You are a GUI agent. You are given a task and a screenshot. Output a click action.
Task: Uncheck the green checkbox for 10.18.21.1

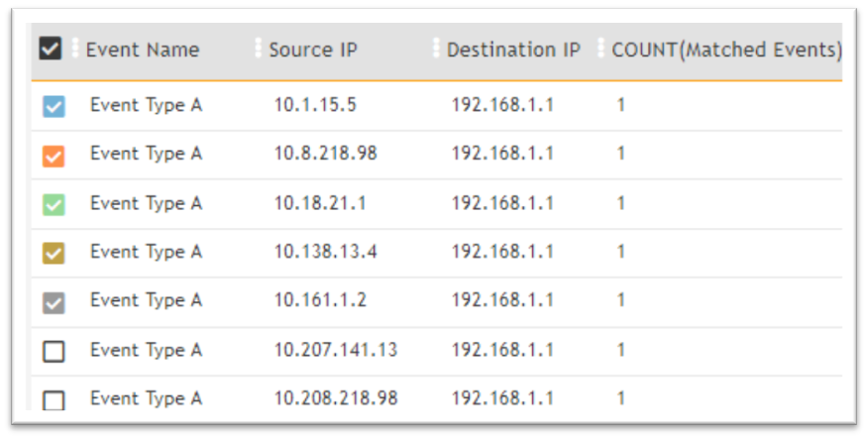[54, 205]
